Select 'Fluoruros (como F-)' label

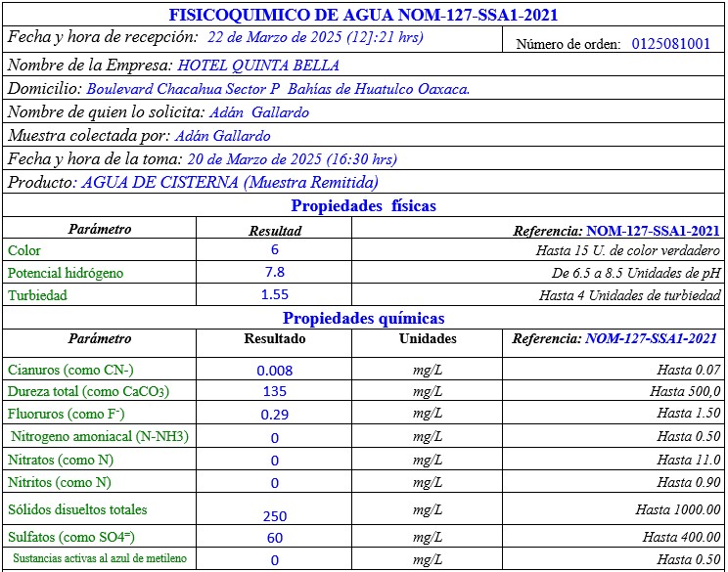pyautogui.click(x=66, y=414)
